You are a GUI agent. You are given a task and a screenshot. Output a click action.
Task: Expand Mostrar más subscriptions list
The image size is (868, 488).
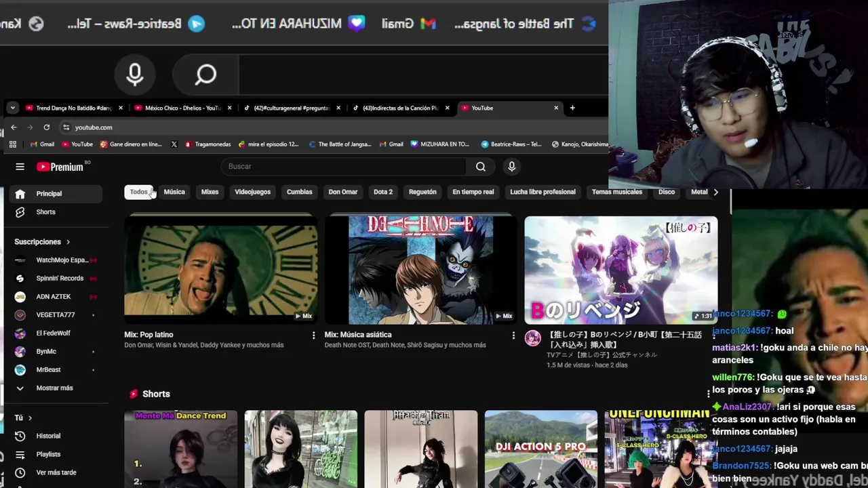click(56, 388)
